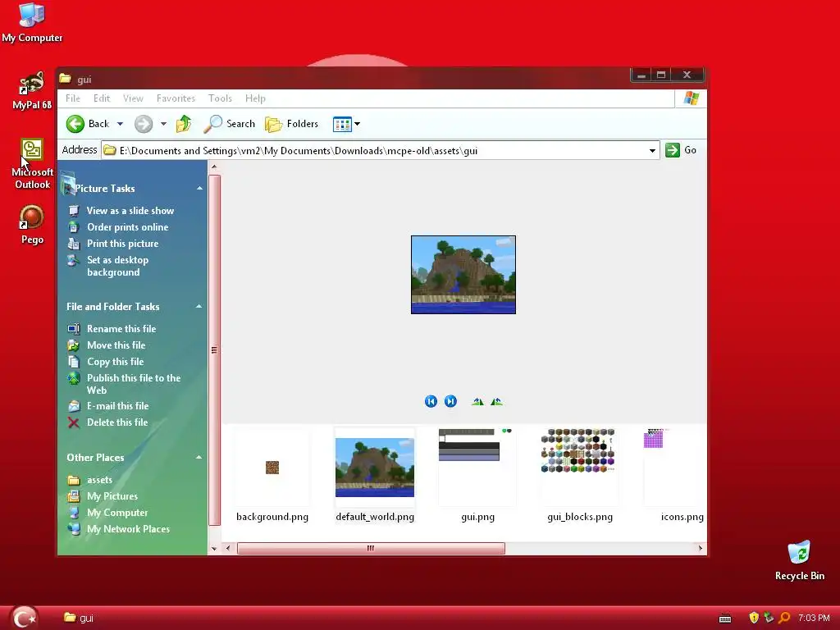Expand the Address bar dropdown
This screenshot has width=840, height=630.
pos(652,151)
